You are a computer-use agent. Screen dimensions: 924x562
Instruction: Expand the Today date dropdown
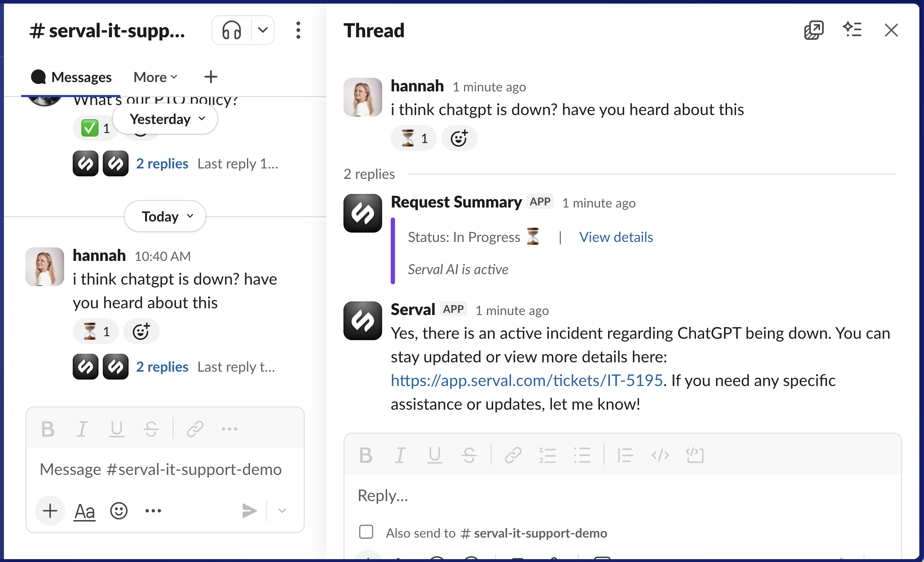point(165,216)
